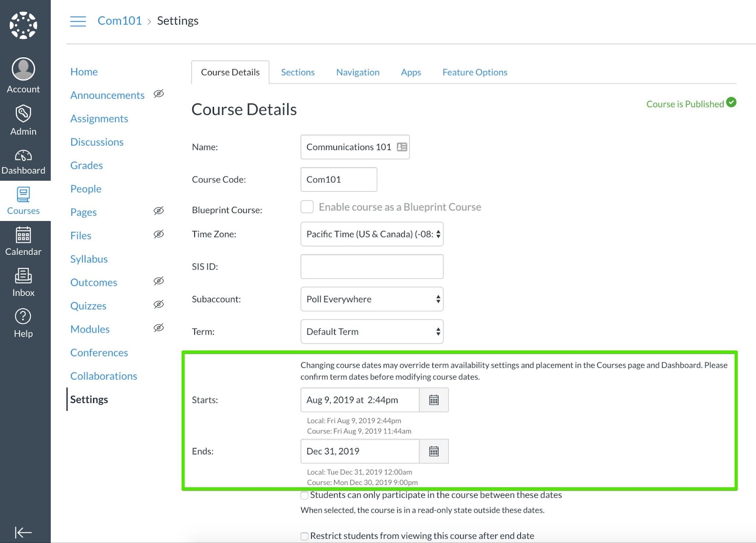This screenshot has height=543, width=756.
Task: Click inside the empty SIS ID field
Action: 371,266
